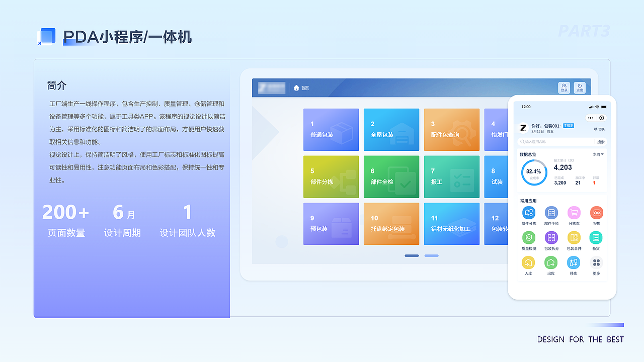This screenshot has width=644, height=362.
Task: Select the first page indicator dot
Action: click(412, 255)
